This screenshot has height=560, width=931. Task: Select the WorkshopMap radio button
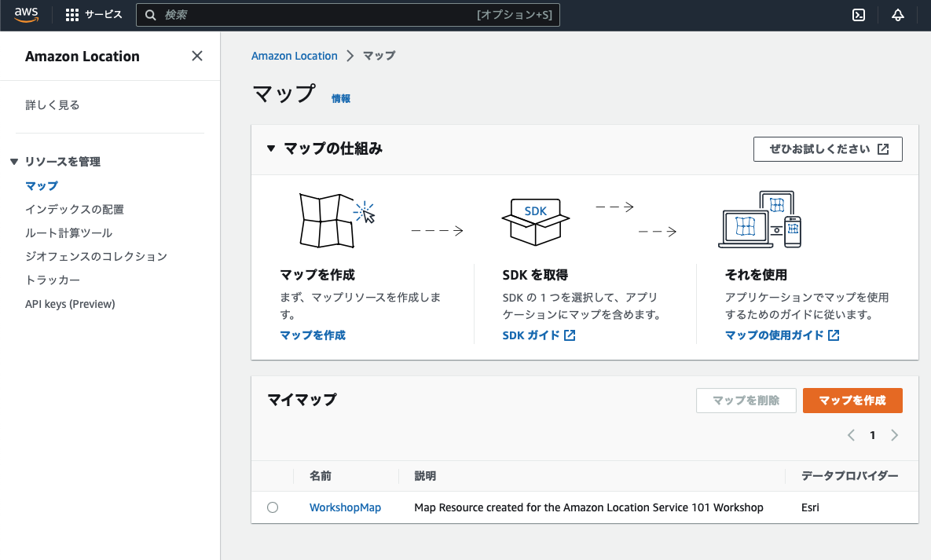point(273,507)
